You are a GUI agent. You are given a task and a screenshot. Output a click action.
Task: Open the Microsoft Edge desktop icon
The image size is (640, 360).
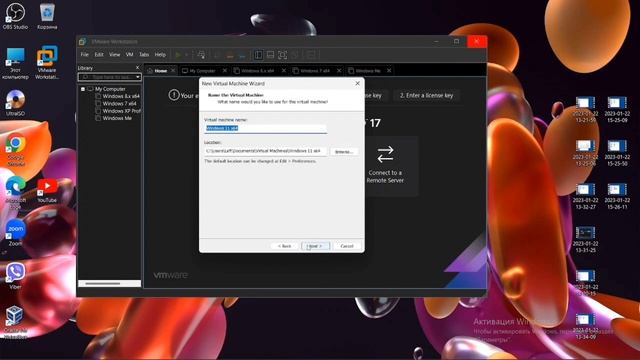pyautogui.click(x=16, y=193)
